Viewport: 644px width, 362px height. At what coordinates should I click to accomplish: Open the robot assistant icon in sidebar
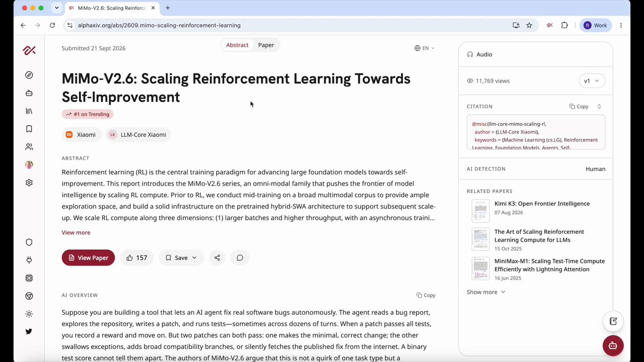[29, 93]
